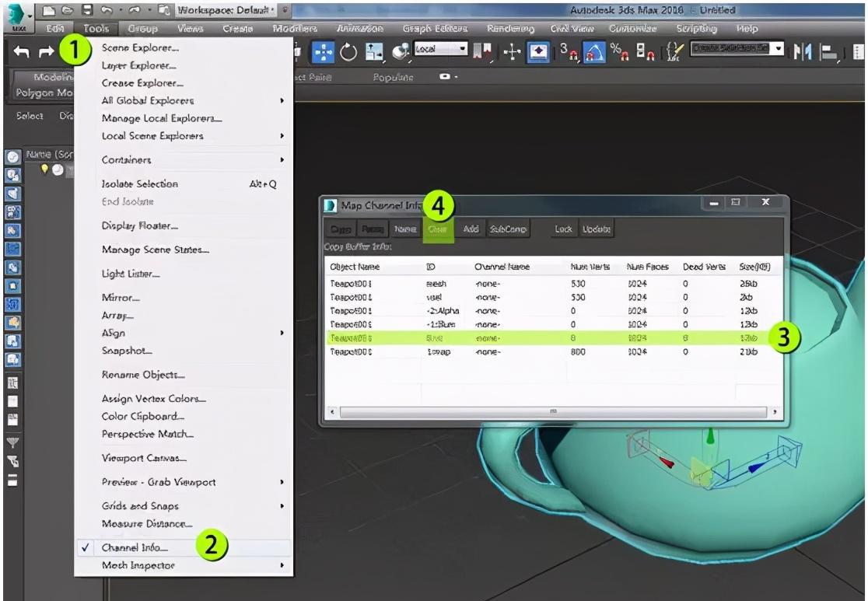Open Edit Named Selection Sets icon
The height and width of the screenshot is (601, 868).
[x=675, y=52]
